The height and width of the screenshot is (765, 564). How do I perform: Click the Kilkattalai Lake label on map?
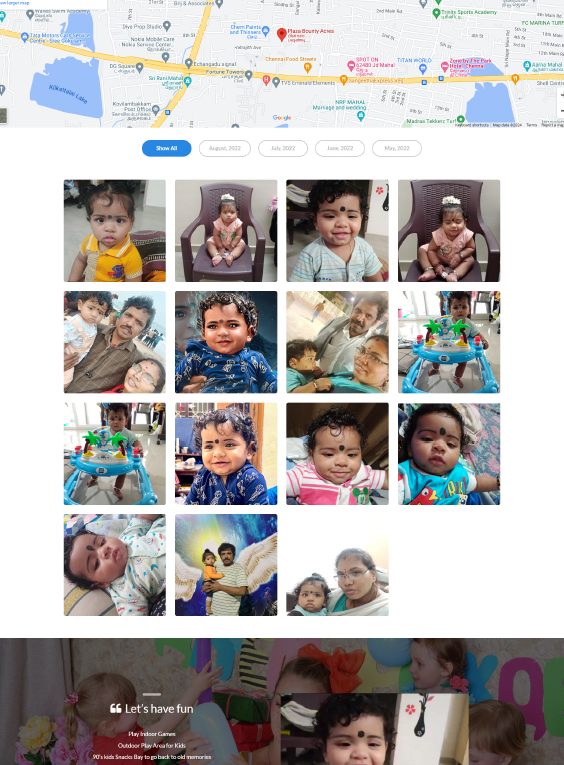(68, 94)
